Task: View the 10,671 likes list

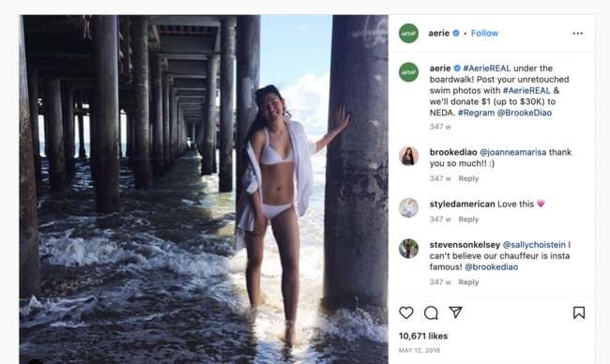Action: point(423,336)
